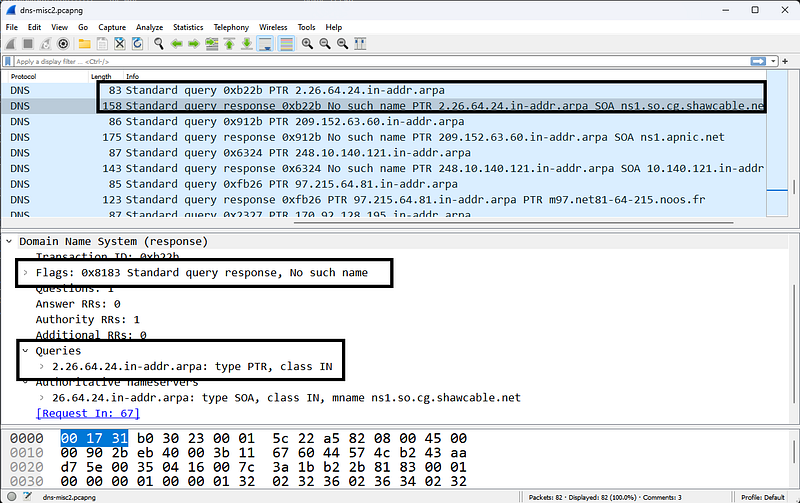The height and width of the screenshot is (503, 800).
Task: Go forward with the right green arrow
Action: click(194, 44)
